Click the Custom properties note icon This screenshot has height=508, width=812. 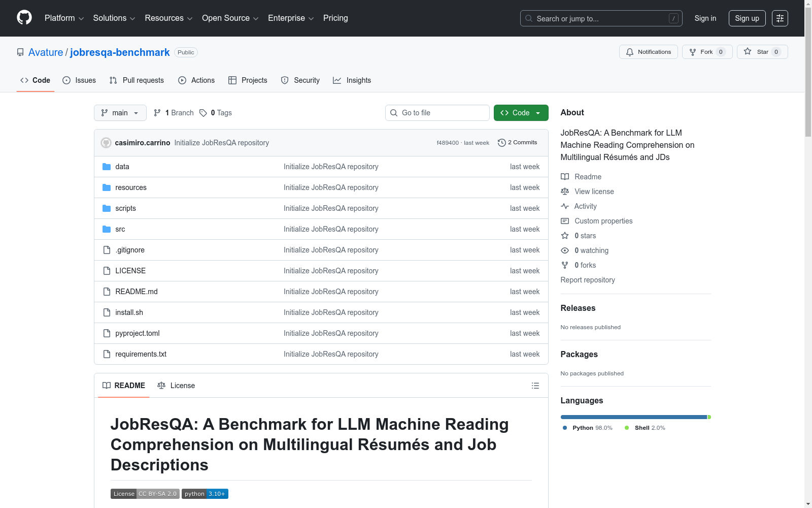565,221
